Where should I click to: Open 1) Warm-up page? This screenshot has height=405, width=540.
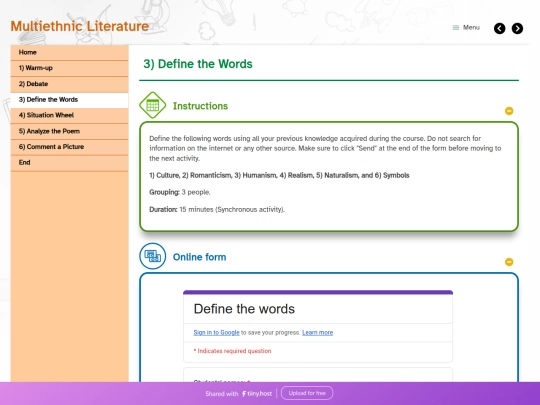pos(69,68)
